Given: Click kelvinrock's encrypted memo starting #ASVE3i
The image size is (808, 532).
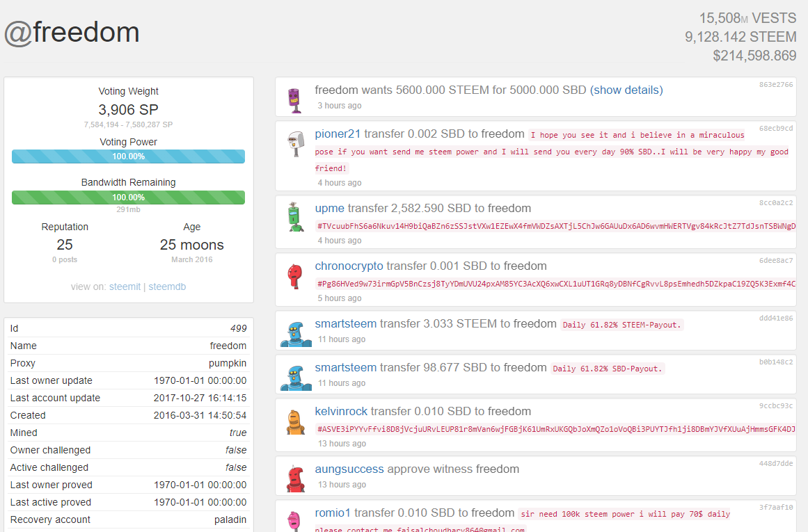Looking at the screenshot, I should coord(555,429).
